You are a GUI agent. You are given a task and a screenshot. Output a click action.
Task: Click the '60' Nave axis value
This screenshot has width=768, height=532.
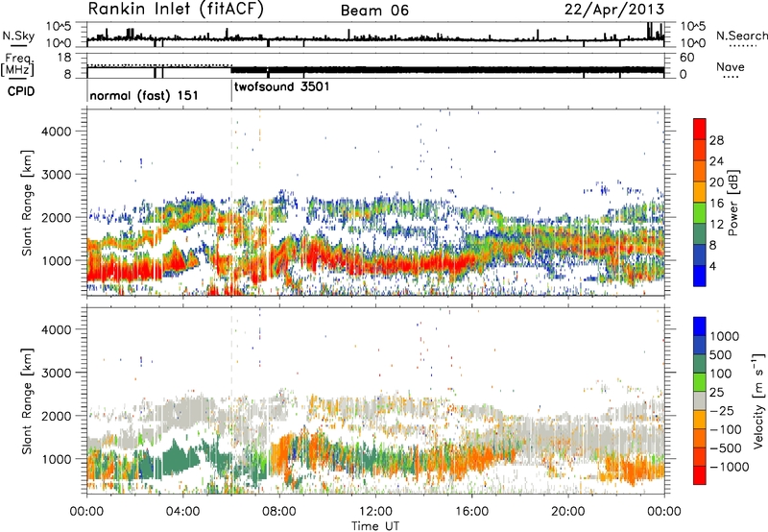(686, 58)
